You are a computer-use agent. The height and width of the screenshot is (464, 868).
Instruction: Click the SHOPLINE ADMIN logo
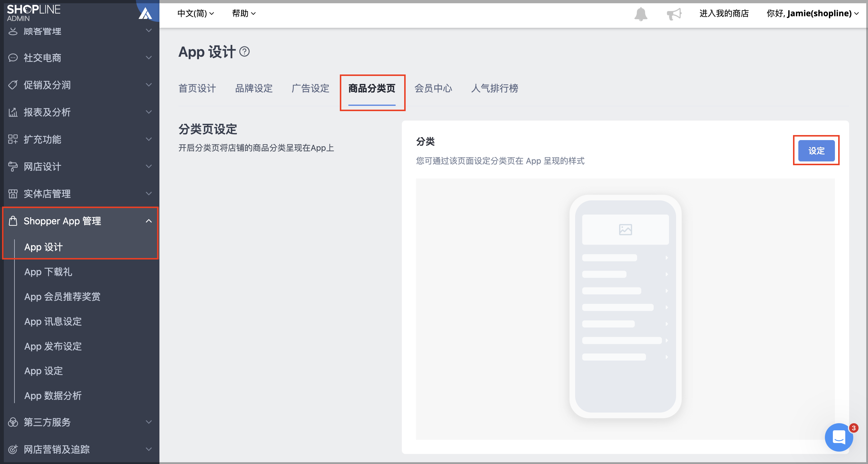33,13
